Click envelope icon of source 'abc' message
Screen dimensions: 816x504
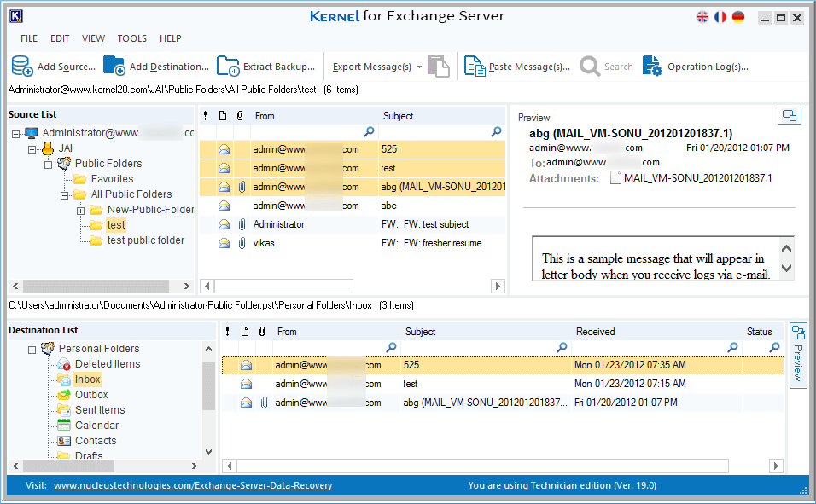coord(224,206)
